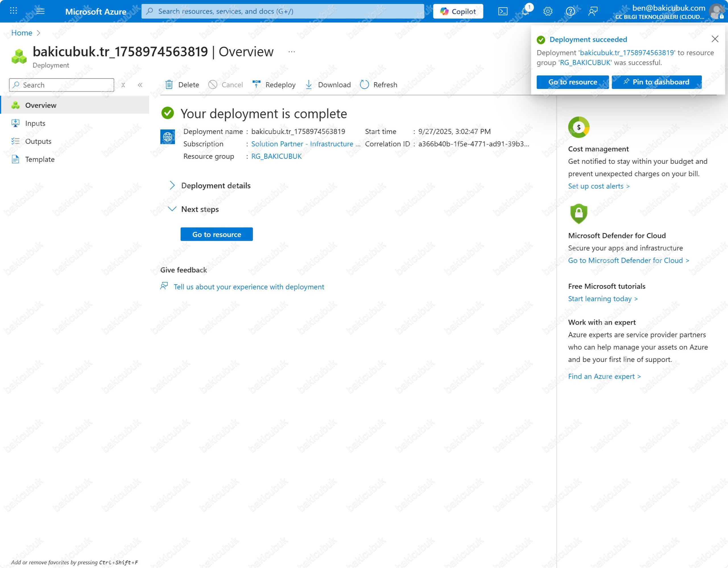Image resolution: width=728 pixels, height=568 pixels.
Task: Open the notifications bell
Action: 525,11
